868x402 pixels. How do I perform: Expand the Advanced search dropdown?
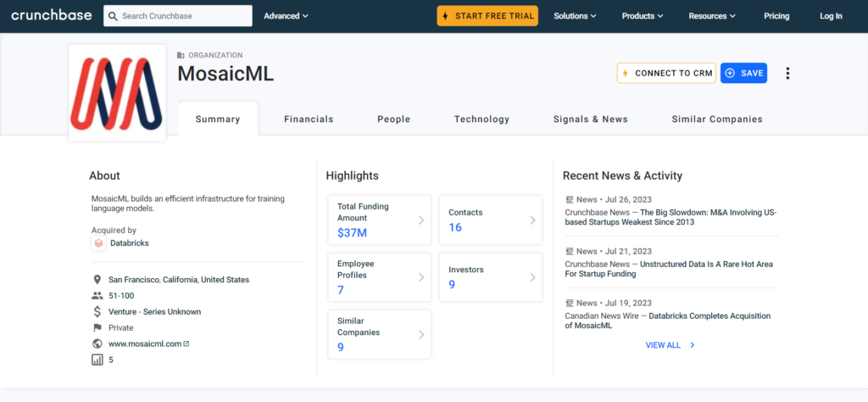pyautogui.click(x=286, y=16)
